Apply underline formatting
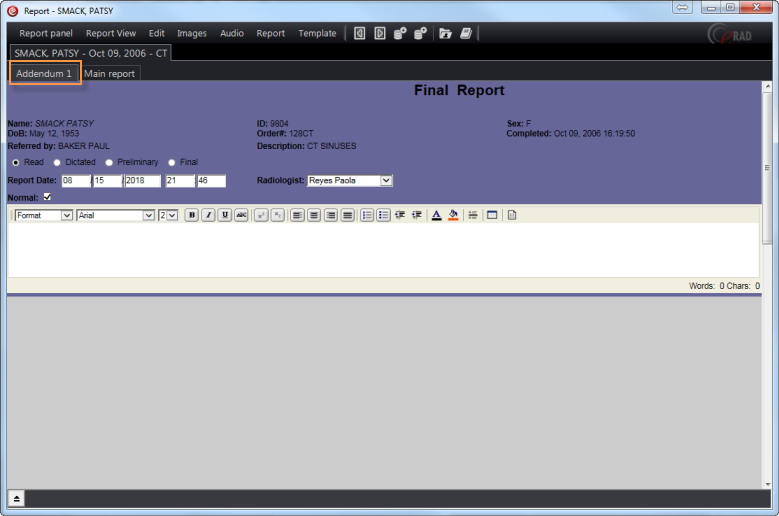The height and width of the screenshot is (516, 779). tap(224, 215)
